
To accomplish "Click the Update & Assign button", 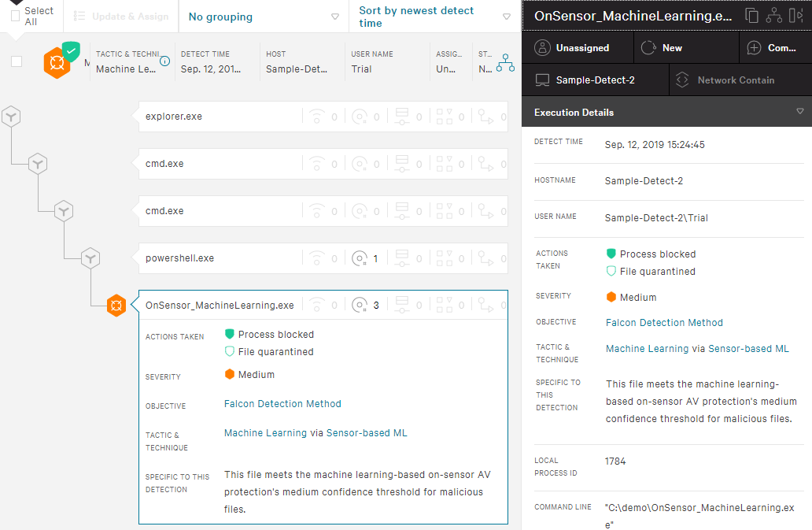I will coord(120,17).
